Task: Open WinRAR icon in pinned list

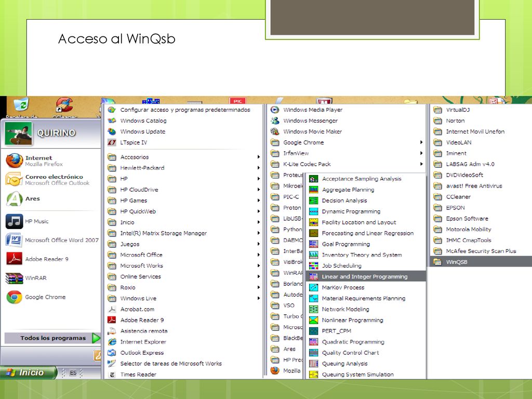Action: point(14,278)
